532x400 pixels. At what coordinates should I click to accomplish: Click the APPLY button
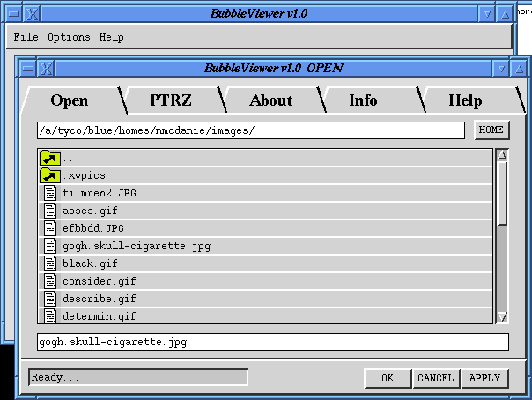tap(484, 378)
